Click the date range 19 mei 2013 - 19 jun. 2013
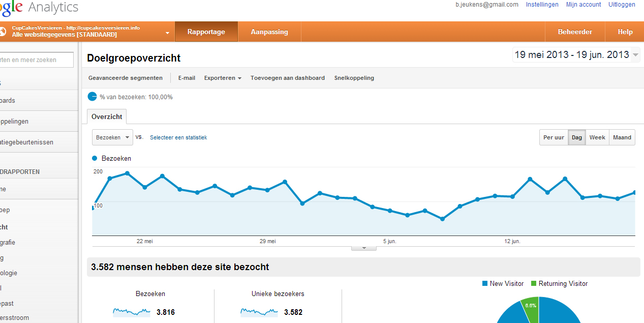 572,55
